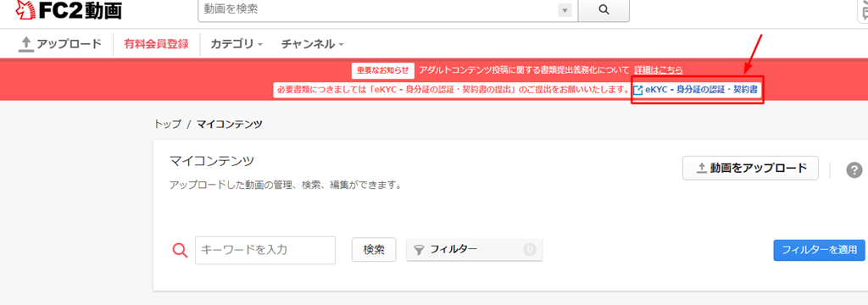This screenshot has width=868, height=305.
Task: Click the 動画をアップロード button
Action: (x=750, y=169)
